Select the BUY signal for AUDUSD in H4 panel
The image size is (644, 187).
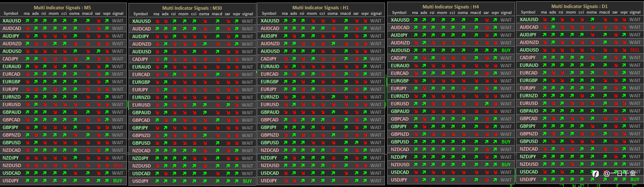(x=506, y=50)
